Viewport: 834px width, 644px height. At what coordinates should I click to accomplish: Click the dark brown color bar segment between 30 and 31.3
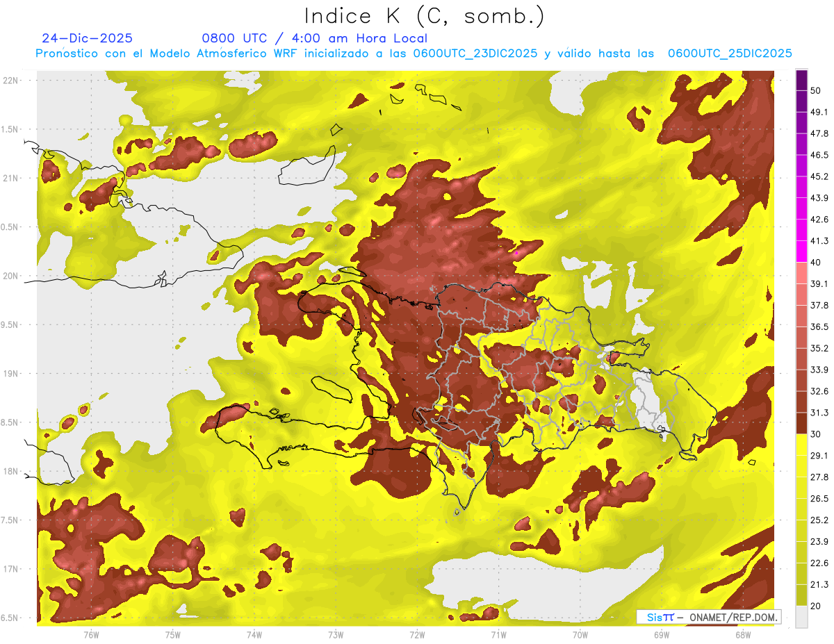802,423
